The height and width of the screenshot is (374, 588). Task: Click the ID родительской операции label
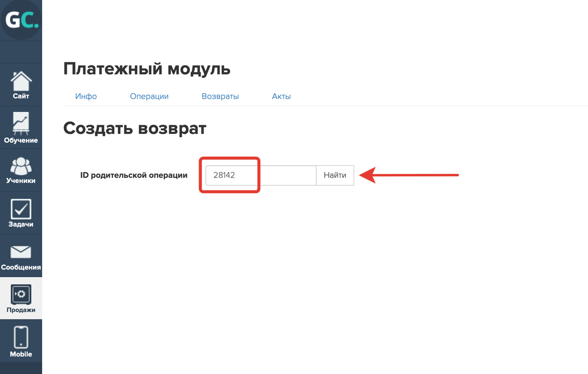tap(134, 175)
